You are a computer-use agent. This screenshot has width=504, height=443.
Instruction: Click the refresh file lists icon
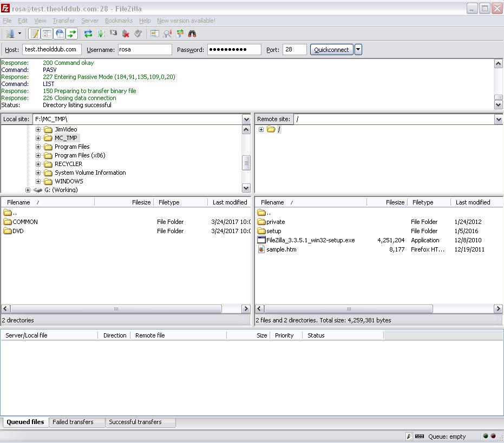(x=88, y=34)
